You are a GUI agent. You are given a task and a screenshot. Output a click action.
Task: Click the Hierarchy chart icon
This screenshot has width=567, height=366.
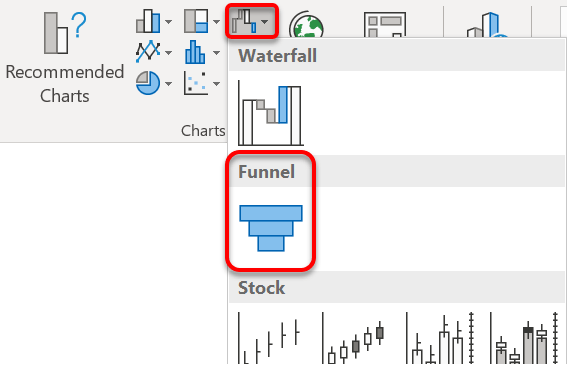coord(196,21)
